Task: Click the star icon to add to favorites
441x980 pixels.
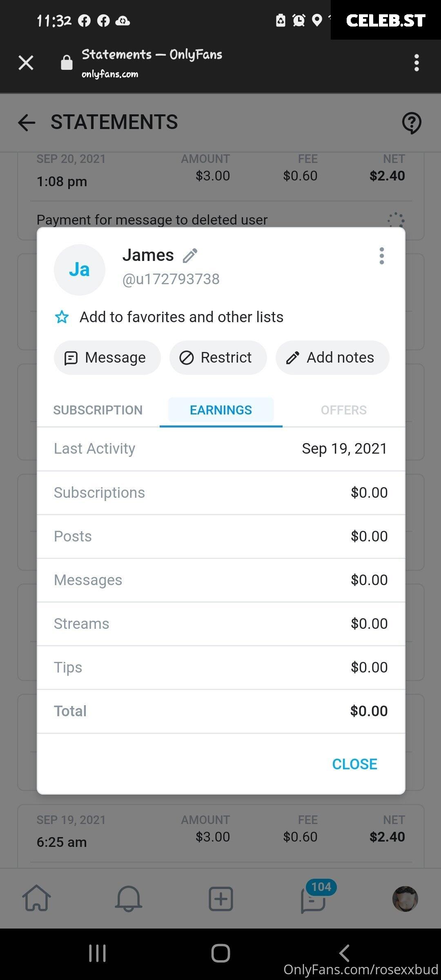Action: pos(62,317)
